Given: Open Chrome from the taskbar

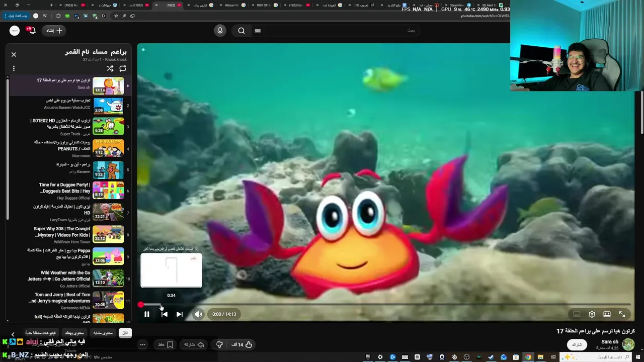Looking at the screenshot, I should tap(528, 357).
